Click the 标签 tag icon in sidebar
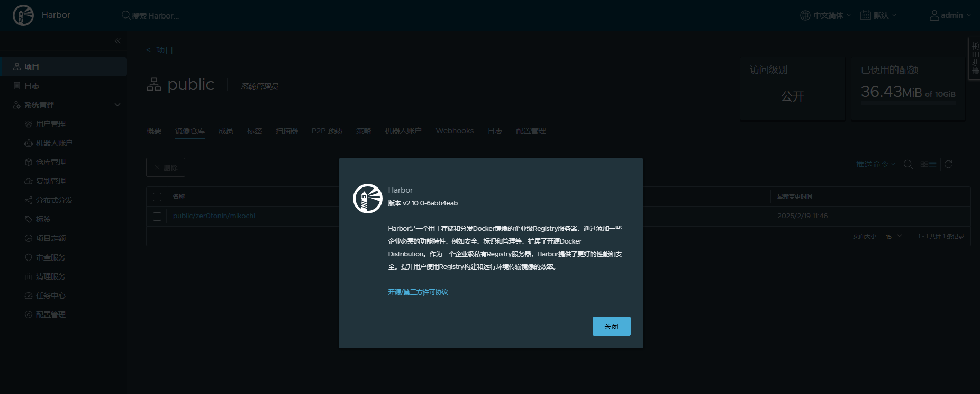 (x=29, y=219)
